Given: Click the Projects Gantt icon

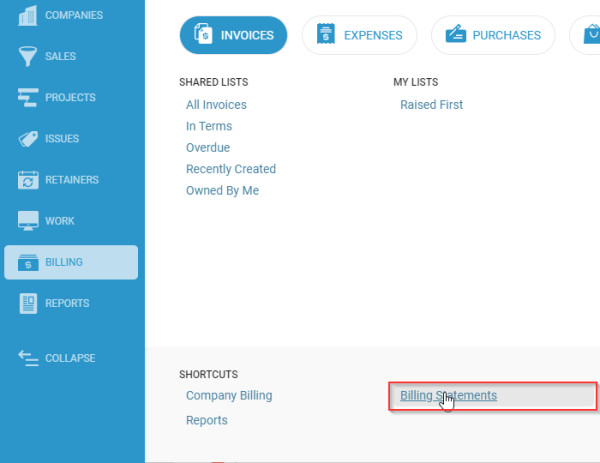Looking at the screenshot, I should 26,97.
